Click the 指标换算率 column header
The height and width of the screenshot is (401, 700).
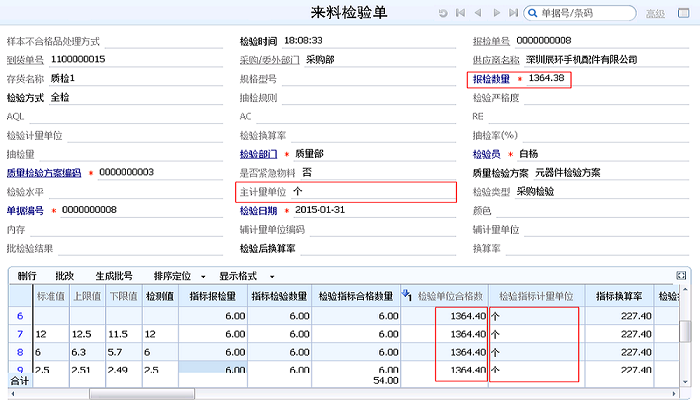coord(619,296)
